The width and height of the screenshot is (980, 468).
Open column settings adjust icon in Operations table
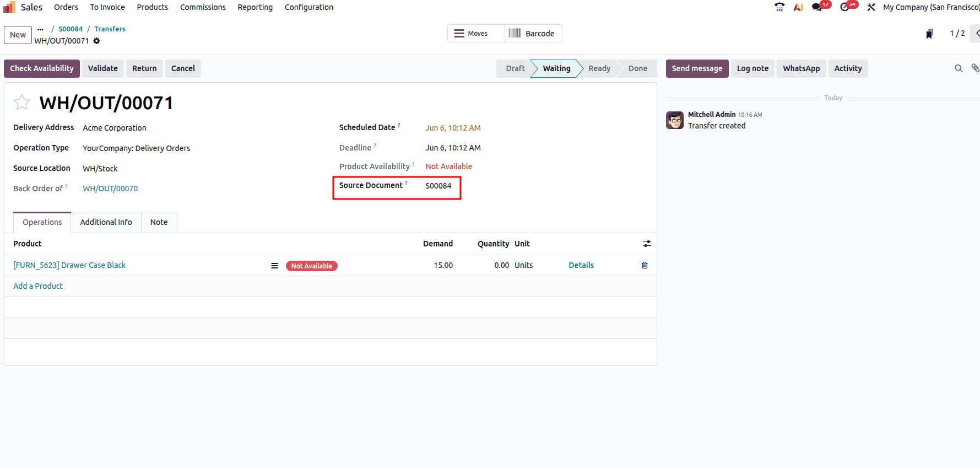click(x=647, y=244)
